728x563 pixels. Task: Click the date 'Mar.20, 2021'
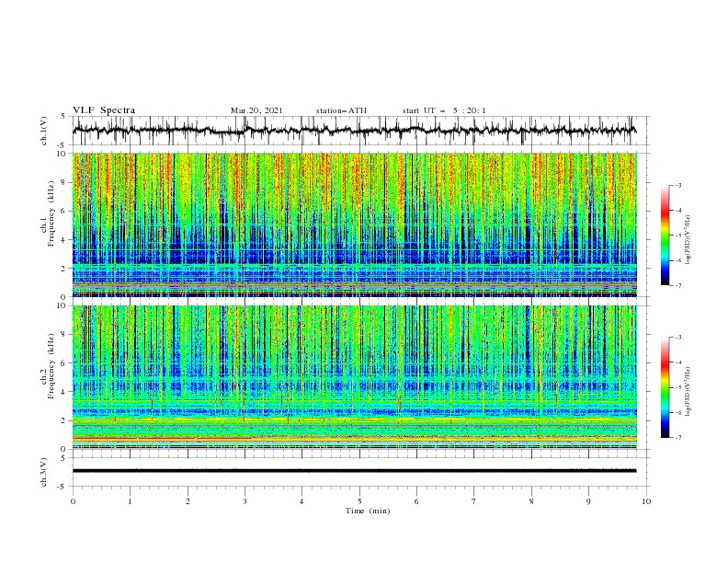coord(256,110)
